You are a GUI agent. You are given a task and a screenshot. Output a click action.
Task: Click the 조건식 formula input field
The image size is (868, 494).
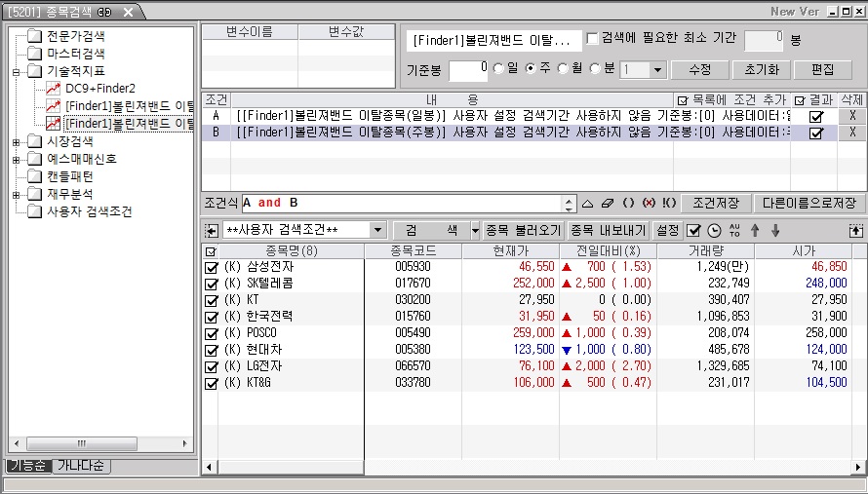[400, 204]
